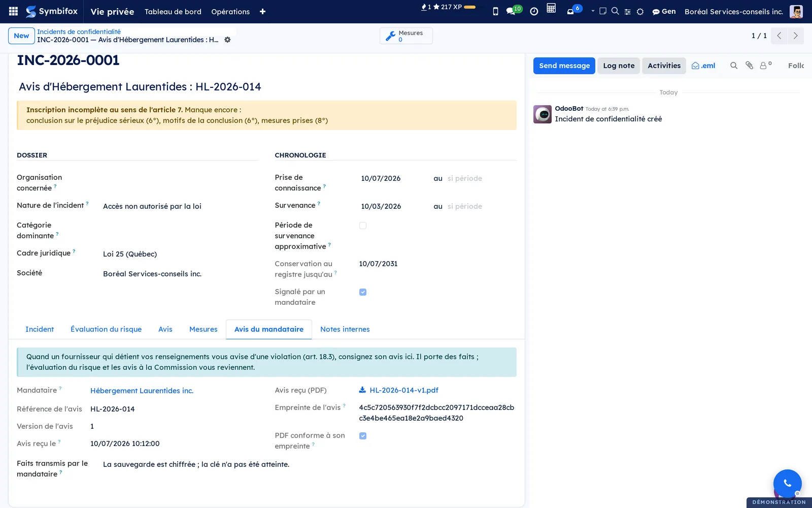The image size is (812, 508).
Task: Click the floating phone call button
Action: click(x=787, y=484)
